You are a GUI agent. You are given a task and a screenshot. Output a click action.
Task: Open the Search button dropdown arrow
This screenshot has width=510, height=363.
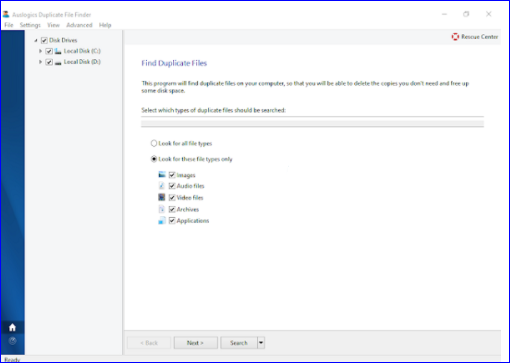pyautogui.click(x=261, y=343)
